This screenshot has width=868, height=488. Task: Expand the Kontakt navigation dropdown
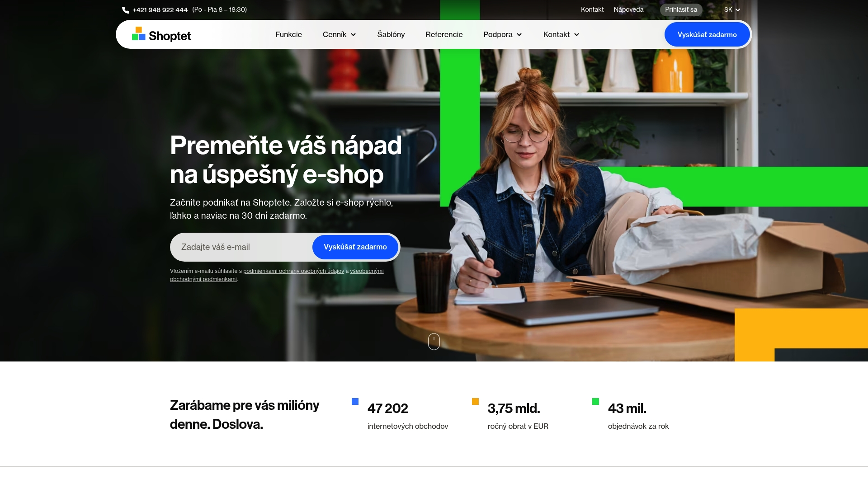click(x=561, y=34)
